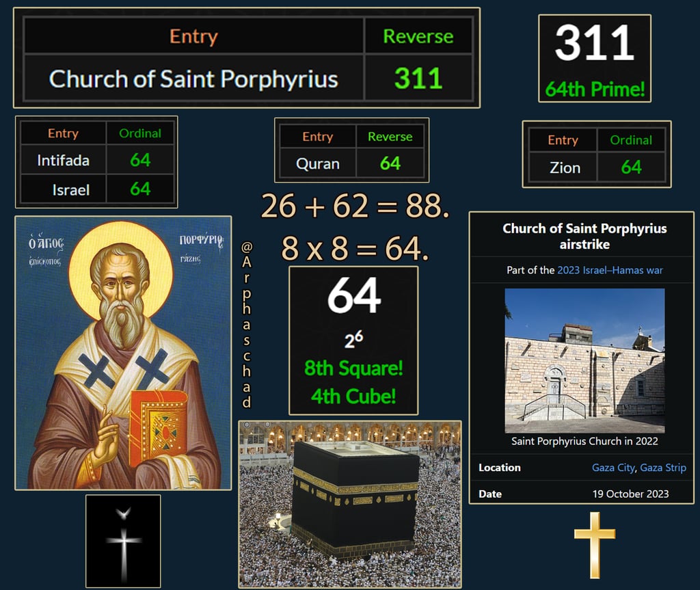Click the '8 x 8 = 64.' equation
700x590 pixels.
click(355, 248)
